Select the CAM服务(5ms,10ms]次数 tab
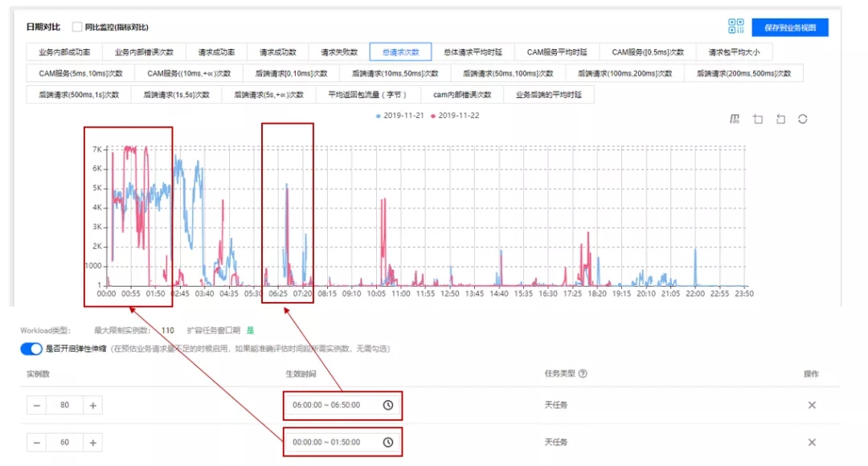 coord(80,73)
